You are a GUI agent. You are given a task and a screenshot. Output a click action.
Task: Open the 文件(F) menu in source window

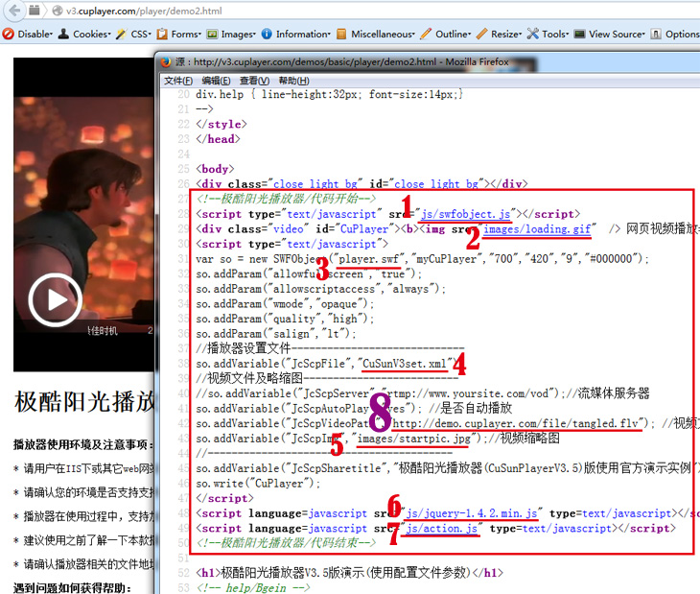178,81
